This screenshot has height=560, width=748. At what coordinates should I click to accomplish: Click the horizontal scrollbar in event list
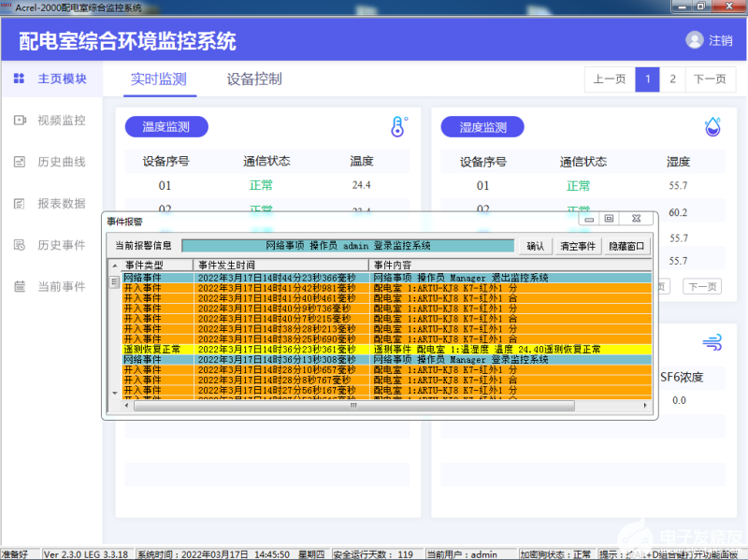click(352, 406)
